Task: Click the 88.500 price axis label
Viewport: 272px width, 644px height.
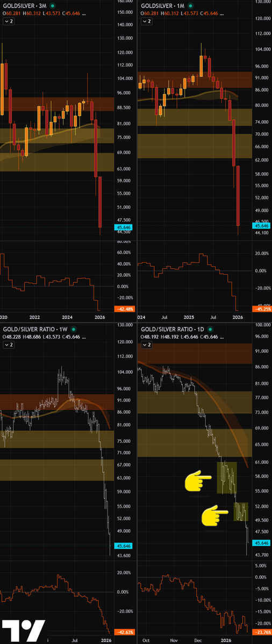Action: (124, 107)
